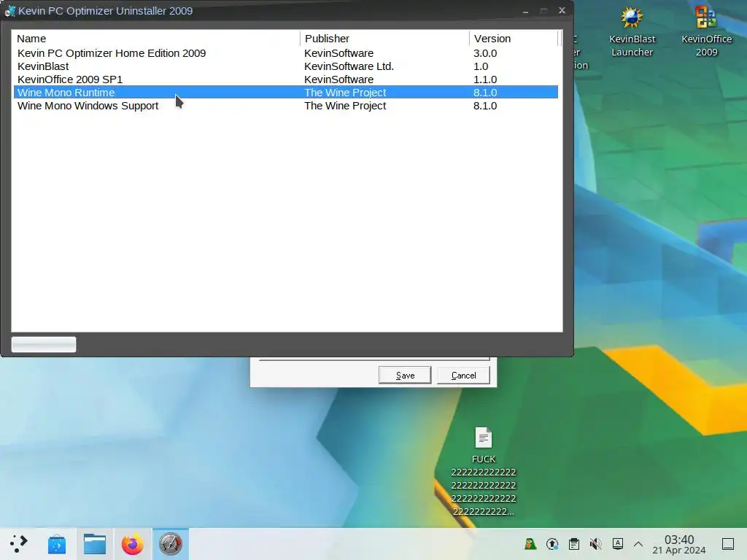Launch Firefox from the taskbar

point(133,544)
